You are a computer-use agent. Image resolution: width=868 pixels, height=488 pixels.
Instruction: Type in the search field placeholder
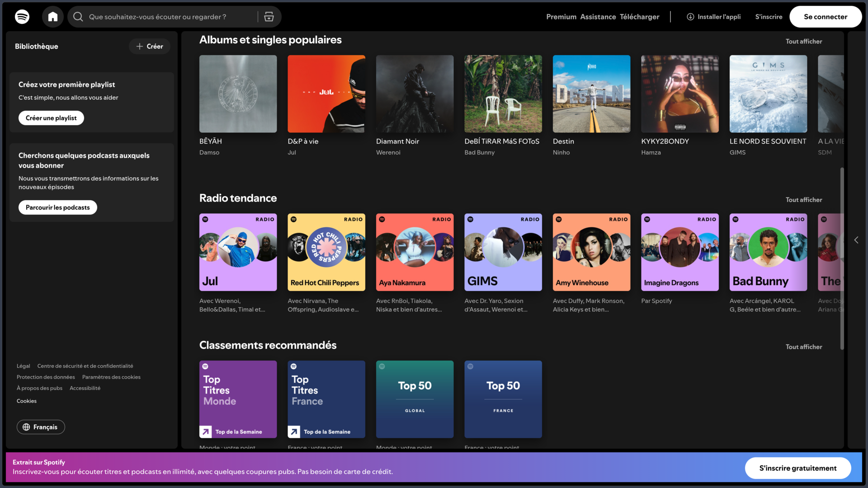[x=158, y=17]
